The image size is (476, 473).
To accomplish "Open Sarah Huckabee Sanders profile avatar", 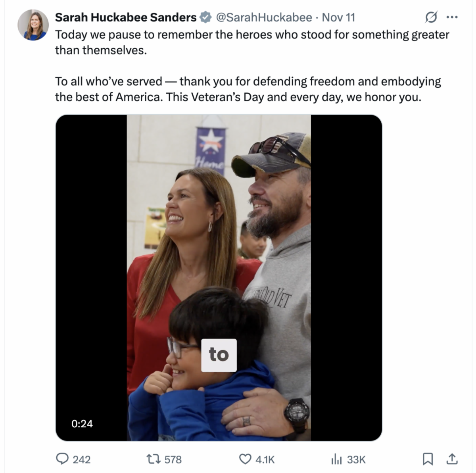I will pyautogui.click(x=33, y=25).
